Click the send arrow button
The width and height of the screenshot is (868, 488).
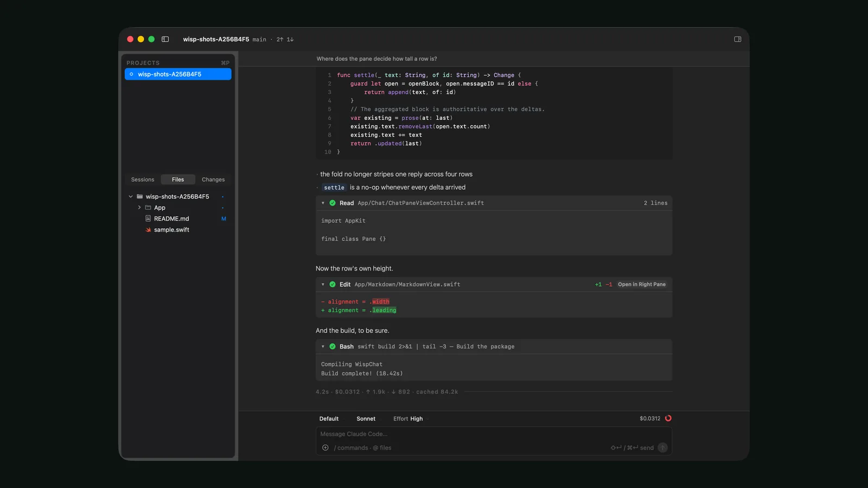point(662,447)
